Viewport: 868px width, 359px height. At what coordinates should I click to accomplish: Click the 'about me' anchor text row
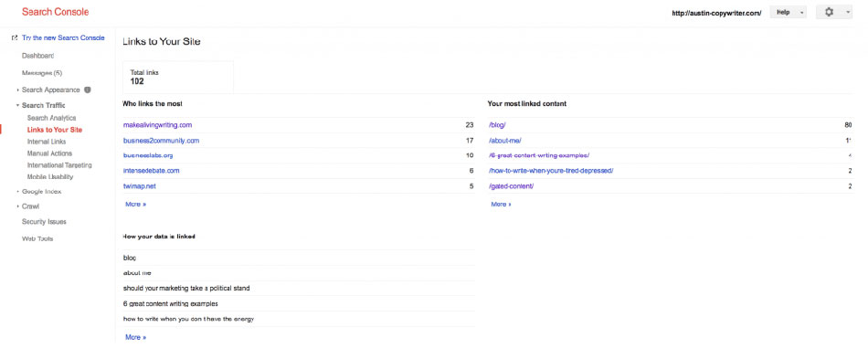(299, 273)
